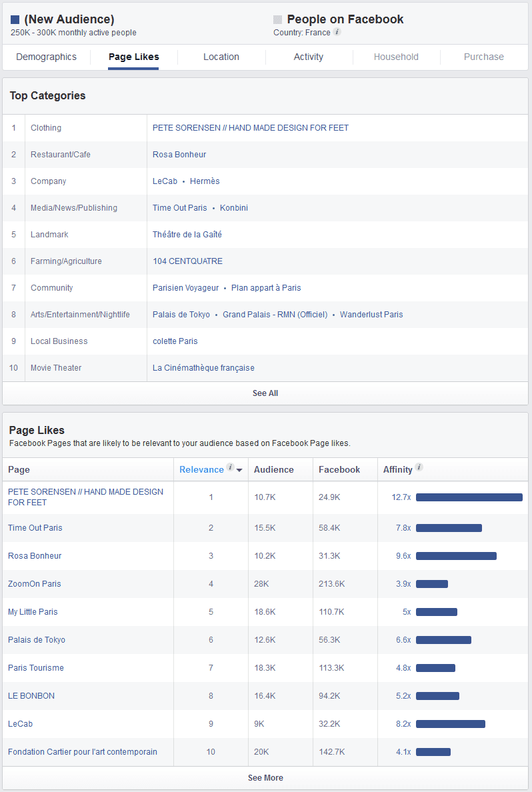Click the 12.7x affinity bar
The height and width of the screenshot is (792, 532).
point(469,497)
